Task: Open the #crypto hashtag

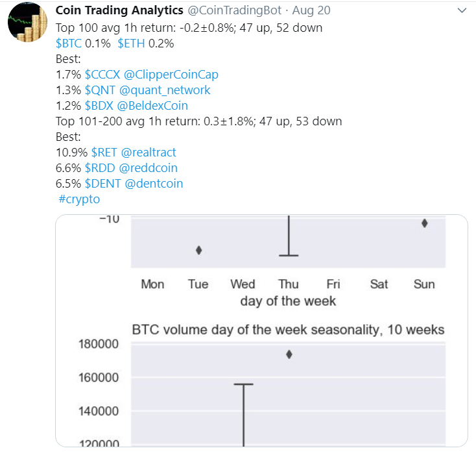Action: [x=78, y=199]
